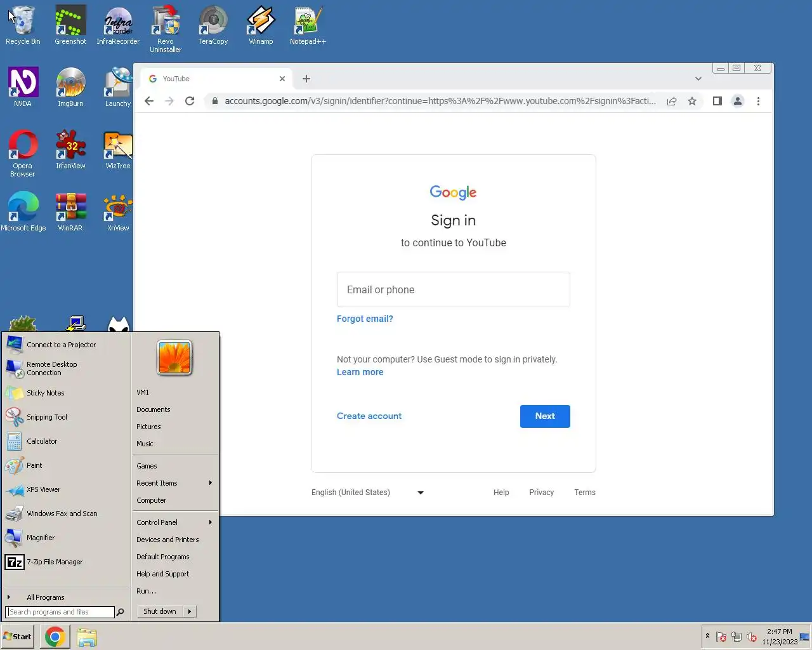Click the Chrome taskbar icon
Image resolution: width=812 pixels, height=650 pixels.
55,637
